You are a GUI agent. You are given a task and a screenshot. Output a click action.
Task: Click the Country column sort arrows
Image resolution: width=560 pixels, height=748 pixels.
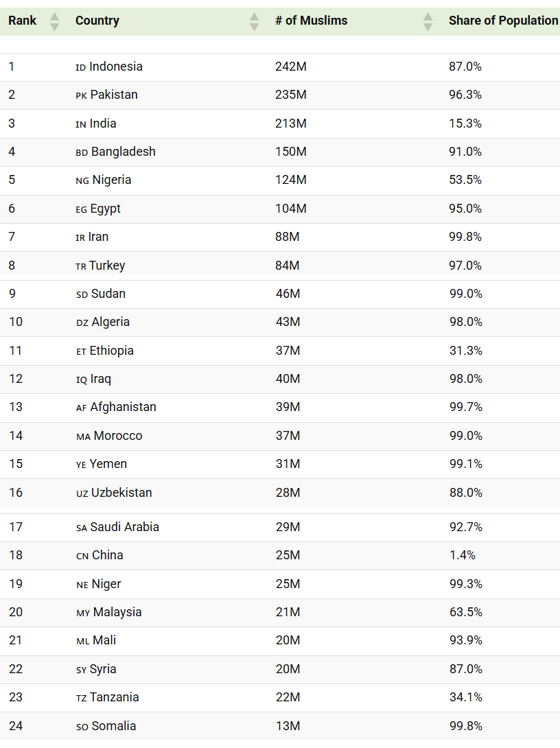coord(254,21)
